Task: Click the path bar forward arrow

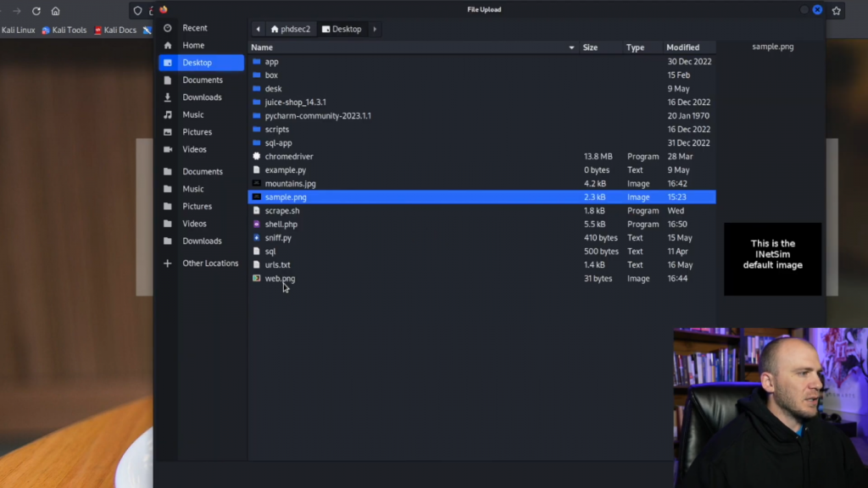Action: tap(375, 29)
